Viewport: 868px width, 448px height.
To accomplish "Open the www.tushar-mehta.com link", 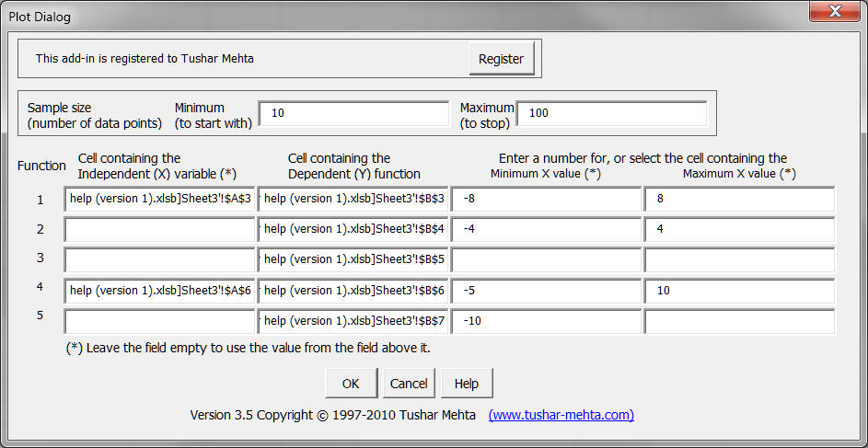I will click(x=561, y=415).
